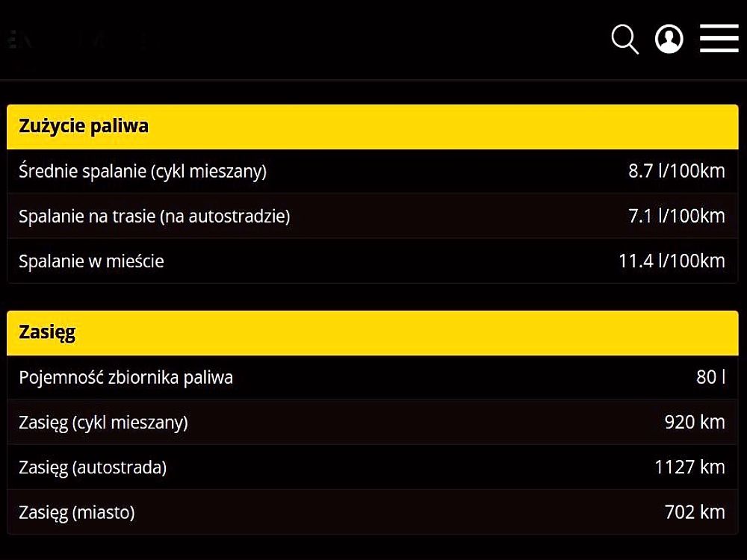Image resolution: width=747 pixels, height=560 pixels.
Task: Click the 80 l tank capacity value
Action: point(711,376)
